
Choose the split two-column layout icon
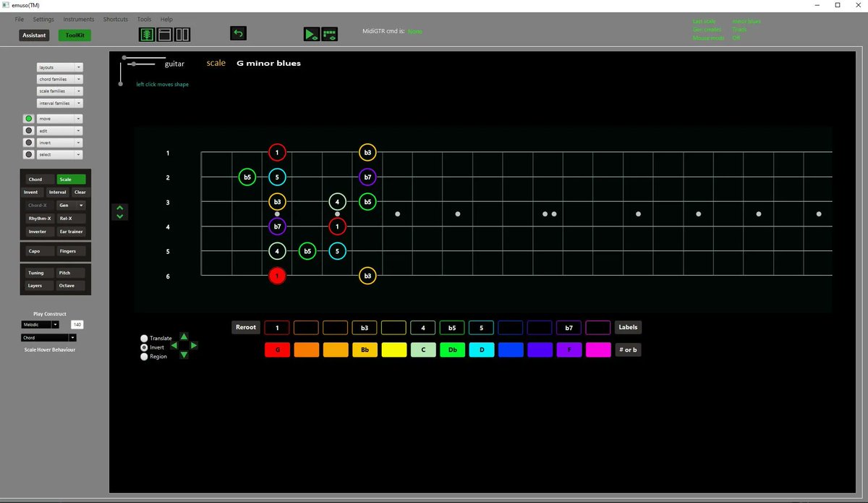click(x=182, y=34)
